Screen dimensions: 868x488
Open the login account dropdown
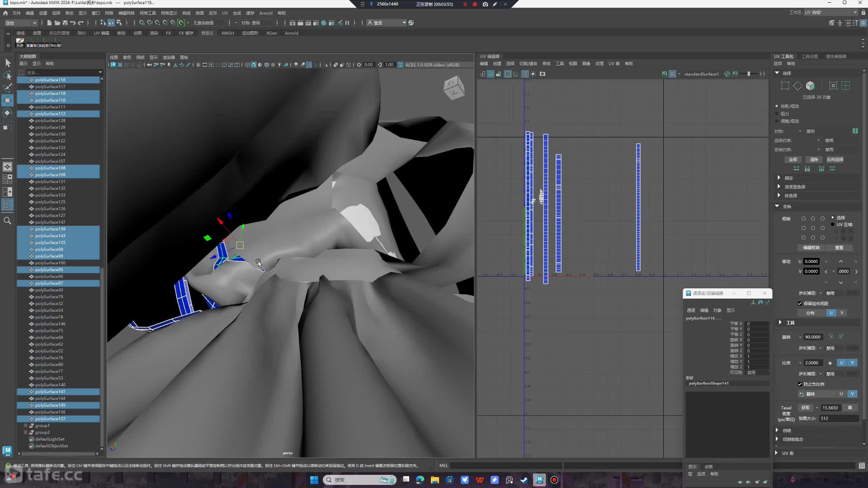click(387, 23)
